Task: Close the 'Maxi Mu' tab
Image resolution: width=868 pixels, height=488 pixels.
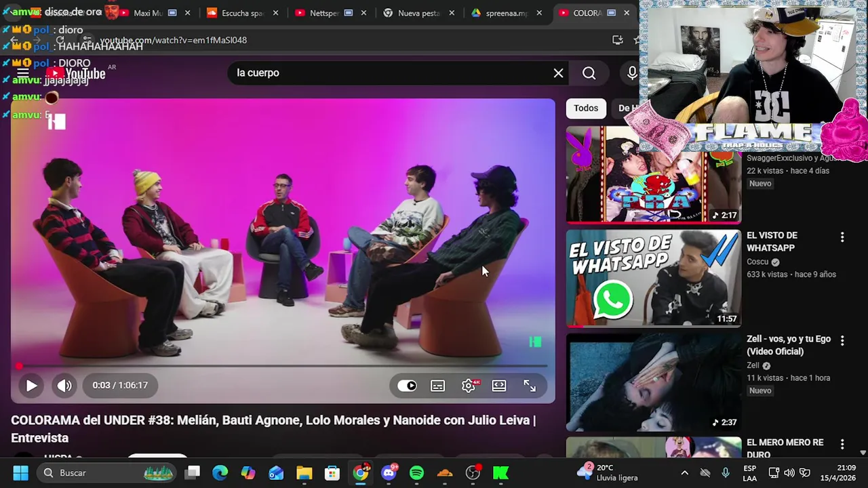Action: pos(188,13)
